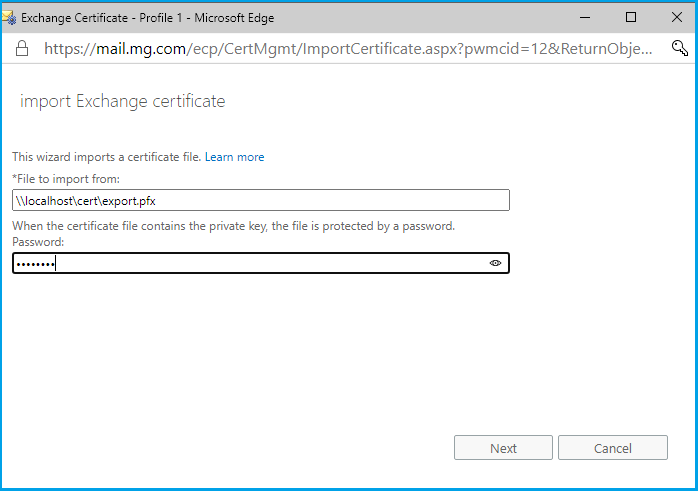This screenshot has height=491, width=698.
Task: Click the lock icon in address bar
Action: click(x=21, y=47)
